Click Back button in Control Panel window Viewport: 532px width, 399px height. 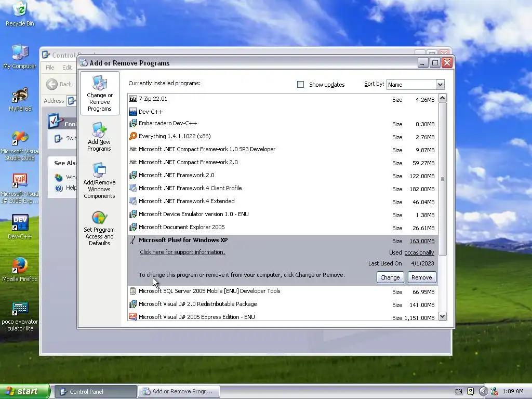(59, 84)
